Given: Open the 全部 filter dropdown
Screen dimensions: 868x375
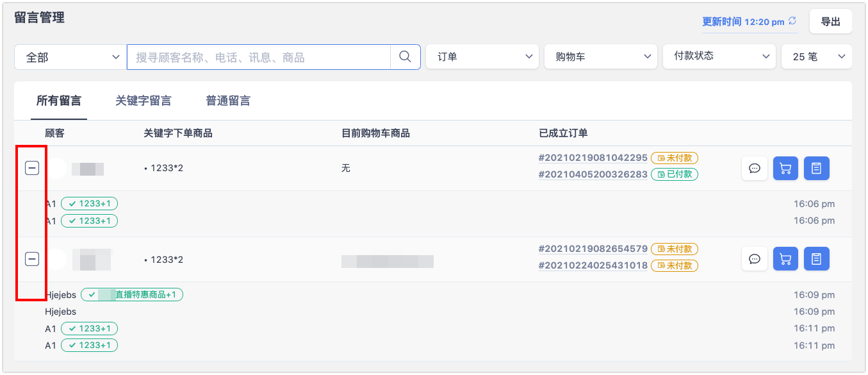Looking at the screenshot, I should 70,56.
